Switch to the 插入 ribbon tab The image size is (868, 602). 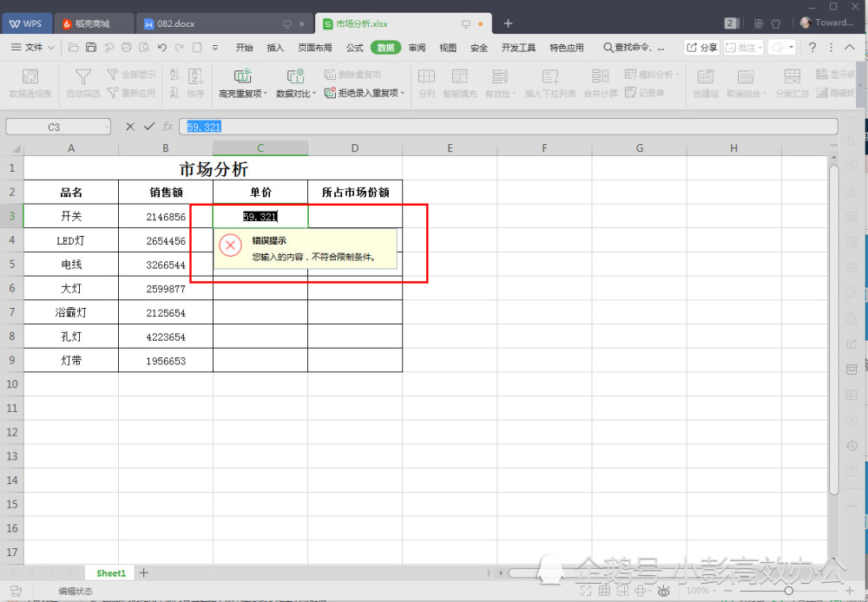click(x=275, y=48)
